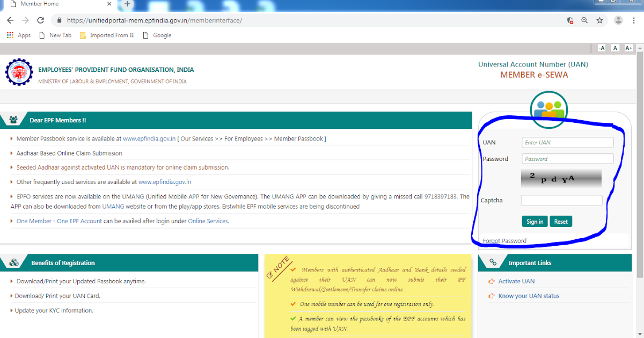Open the Imported From IE bookmarks folder
The image size is (644, 338).
click(x=107, y=35)
